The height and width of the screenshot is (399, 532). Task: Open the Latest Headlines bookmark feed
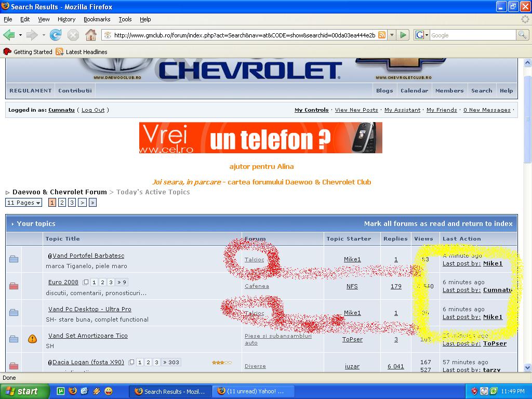click(82, 52)
